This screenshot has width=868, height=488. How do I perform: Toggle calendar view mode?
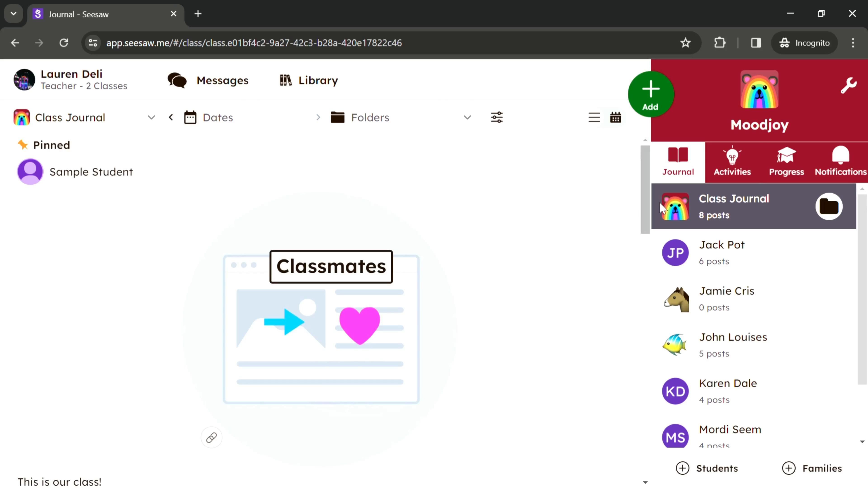click(616, 117)
